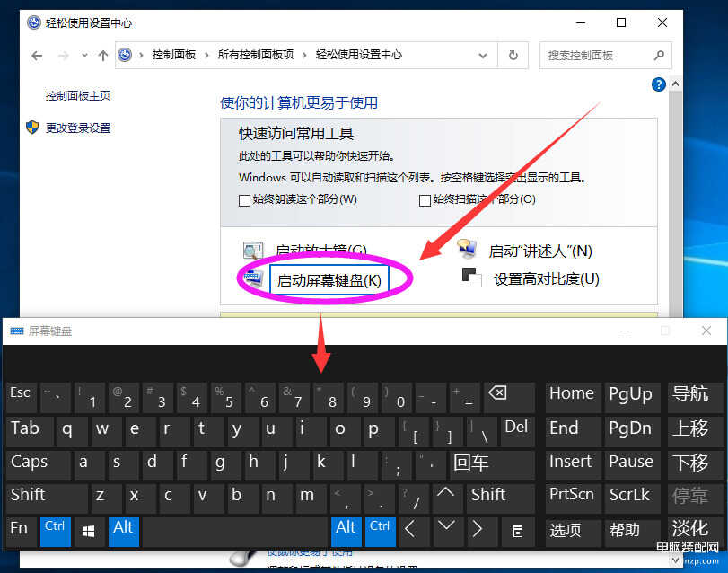Select 控制面板 breadcrumb in address bar
The width and height of the screenshot is (728, 573).
[174, 55]
